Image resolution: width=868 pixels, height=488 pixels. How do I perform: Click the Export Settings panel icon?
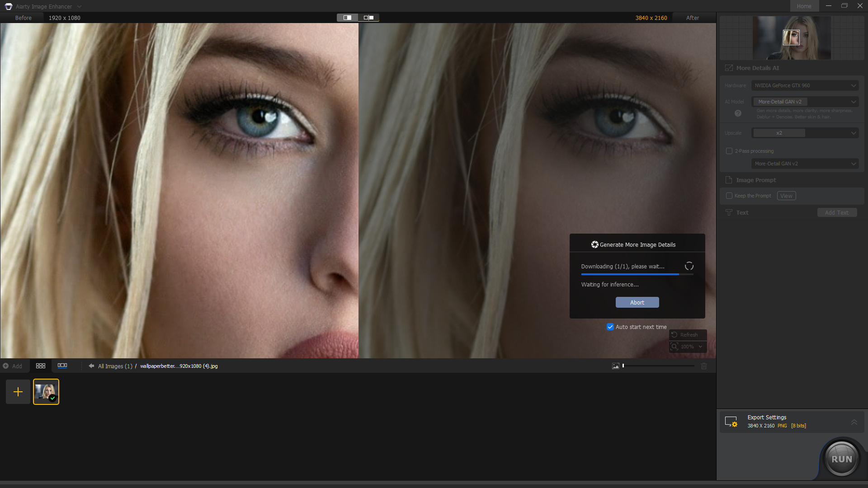(731, 421)
